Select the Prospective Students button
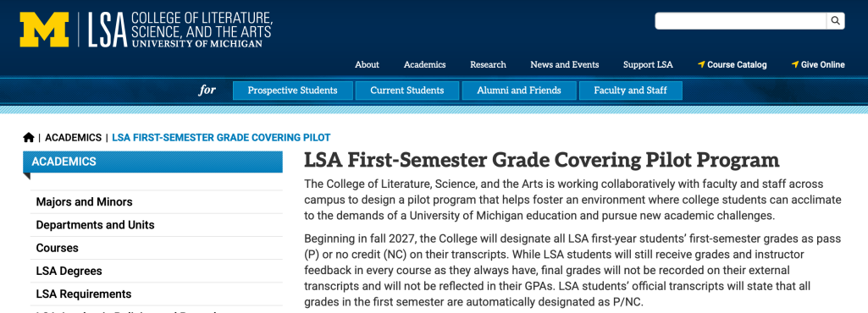 [x=292, y=91]
